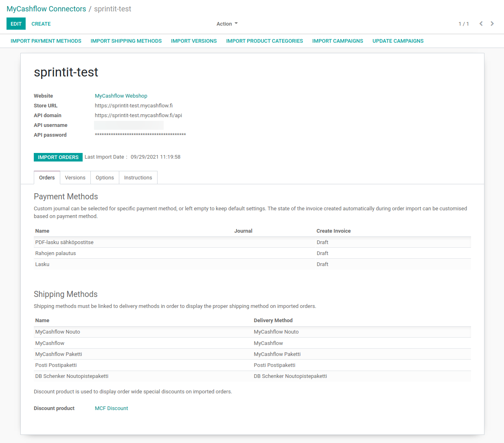
Task: Run Import Campaigns
Action: click(x=337, y=41)
